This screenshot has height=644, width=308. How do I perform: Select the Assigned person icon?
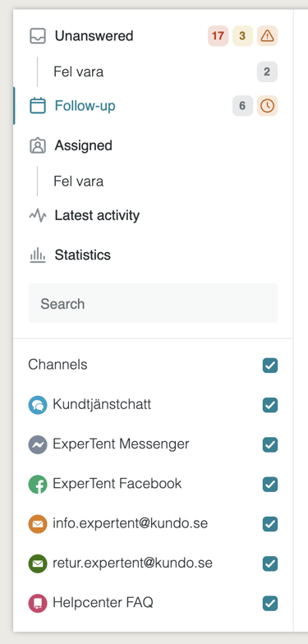38,145
